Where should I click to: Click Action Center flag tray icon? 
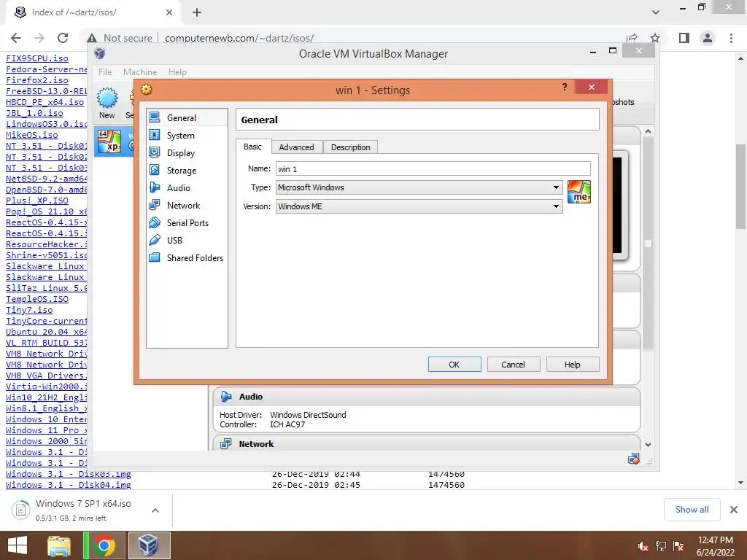678,546
